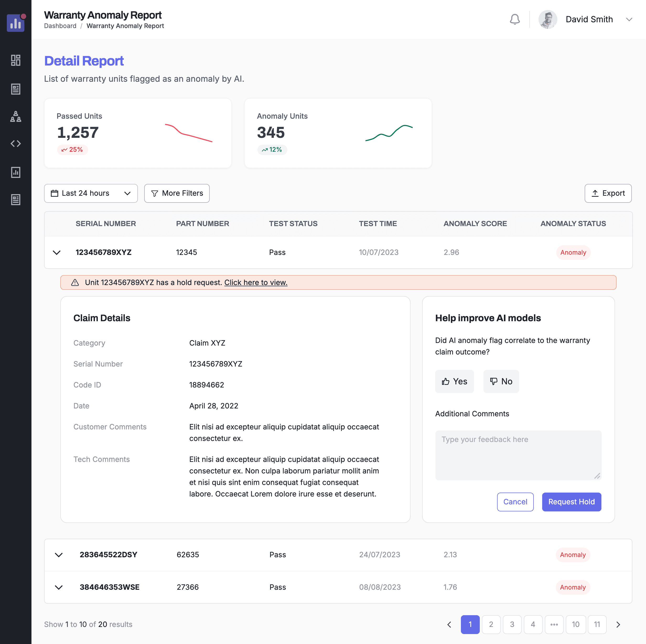Go to the Dashboard breadcrumb
The image size is (646, 644).
coord(60,26)
